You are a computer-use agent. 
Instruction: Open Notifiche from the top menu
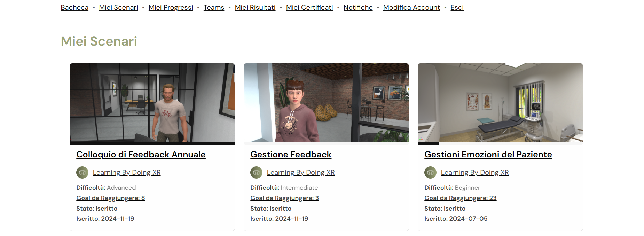click(x=358, y=7)
